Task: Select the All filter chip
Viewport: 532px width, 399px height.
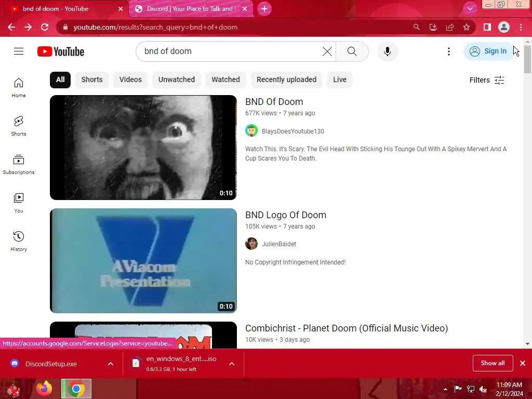Action: coord(60,79)
